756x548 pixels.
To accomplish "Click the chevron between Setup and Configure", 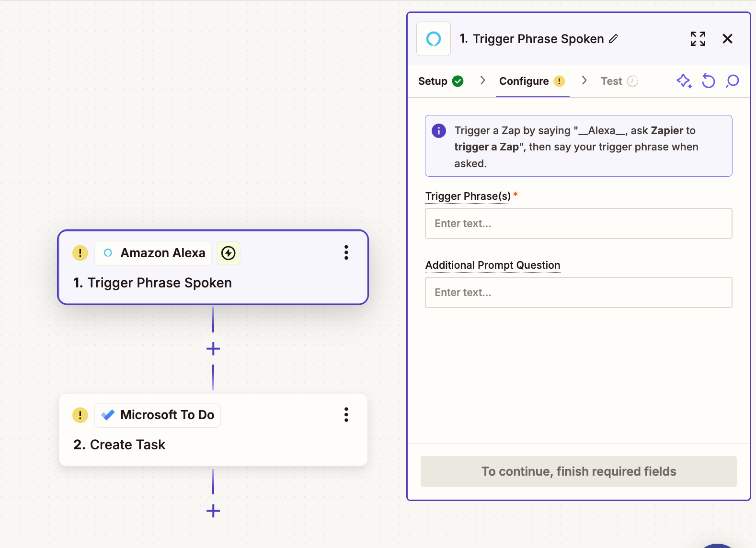I will pyautogui.click(x=482, y=80).
